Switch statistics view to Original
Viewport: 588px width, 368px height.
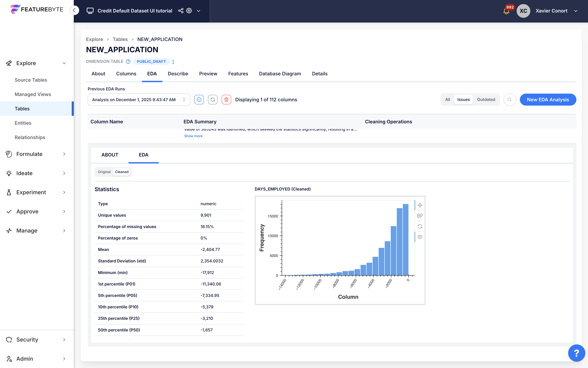pyautogui.click(x=104, y=172)
